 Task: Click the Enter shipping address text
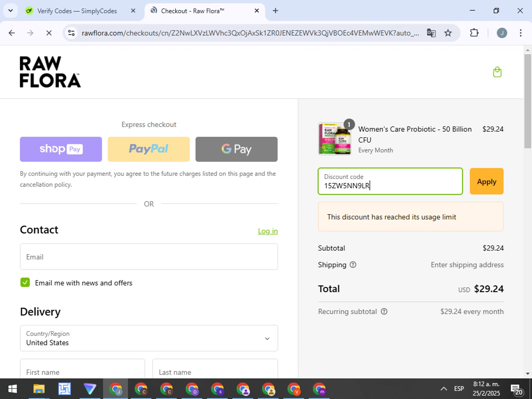click(x=467, y=265)
